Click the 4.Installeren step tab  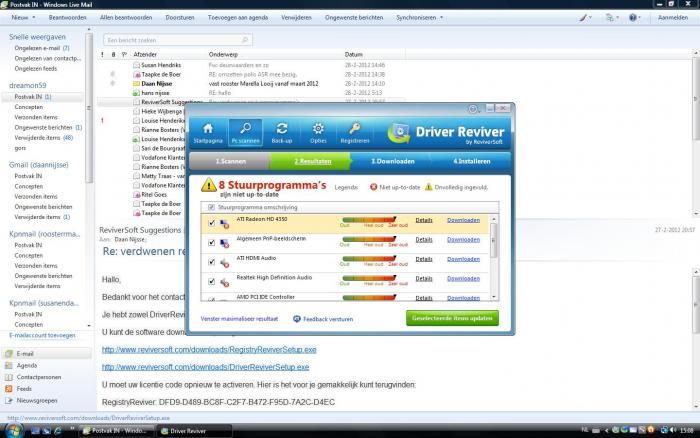471,161
